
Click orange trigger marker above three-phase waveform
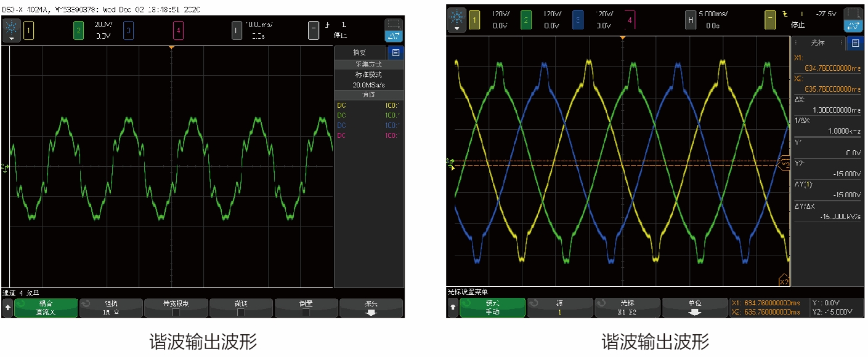click(x=623, y=38)
